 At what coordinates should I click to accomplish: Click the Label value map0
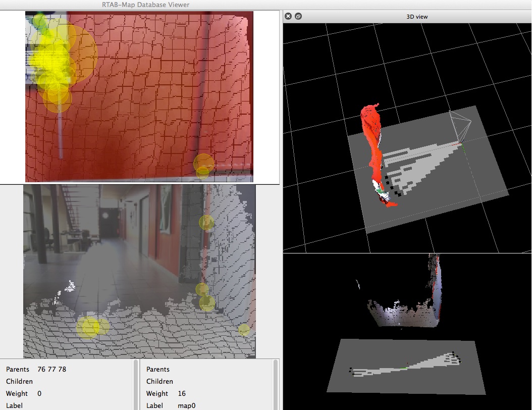[x=186, y=405]
